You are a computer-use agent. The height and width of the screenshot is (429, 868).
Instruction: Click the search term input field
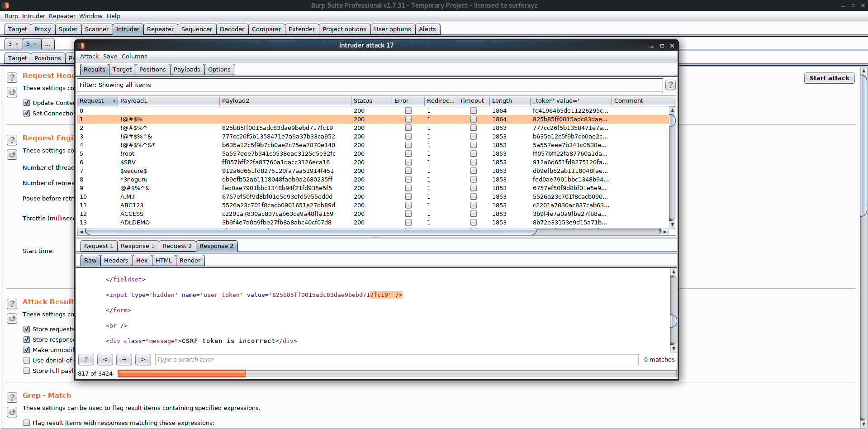(x=396, y=359)
